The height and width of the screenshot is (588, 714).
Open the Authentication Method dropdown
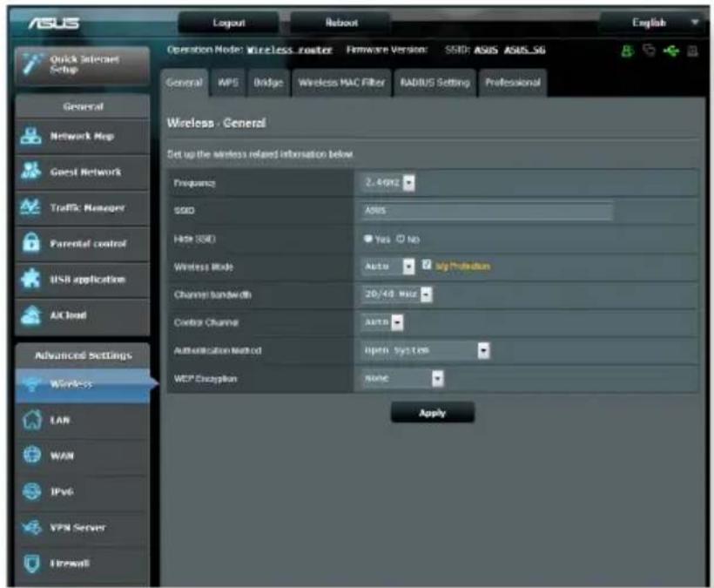point(426,351)
